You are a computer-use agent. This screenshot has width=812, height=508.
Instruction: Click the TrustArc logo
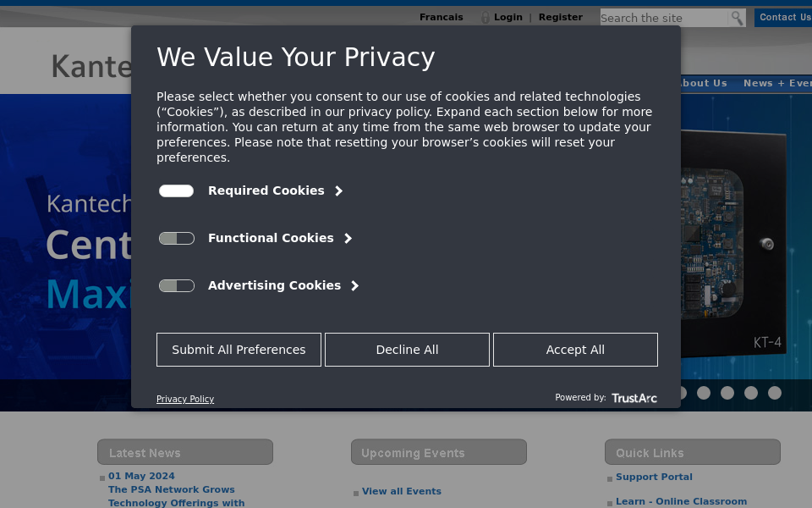tap(634, 398)
